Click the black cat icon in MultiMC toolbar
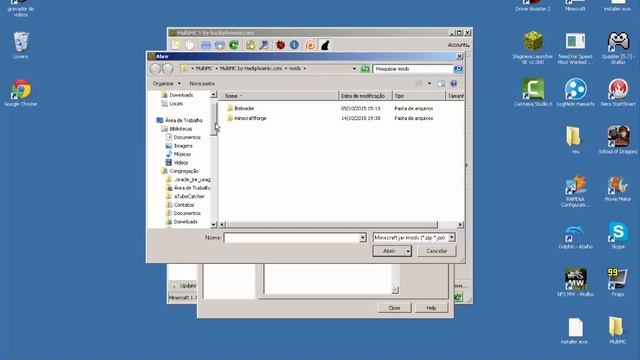640x360 pixels. pyautogui.click(x=325, y=45)
